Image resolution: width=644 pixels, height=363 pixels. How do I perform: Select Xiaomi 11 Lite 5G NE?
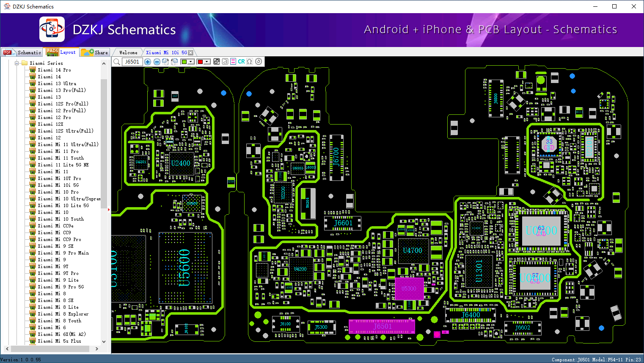pyautogui.click(x=63, y=165)
